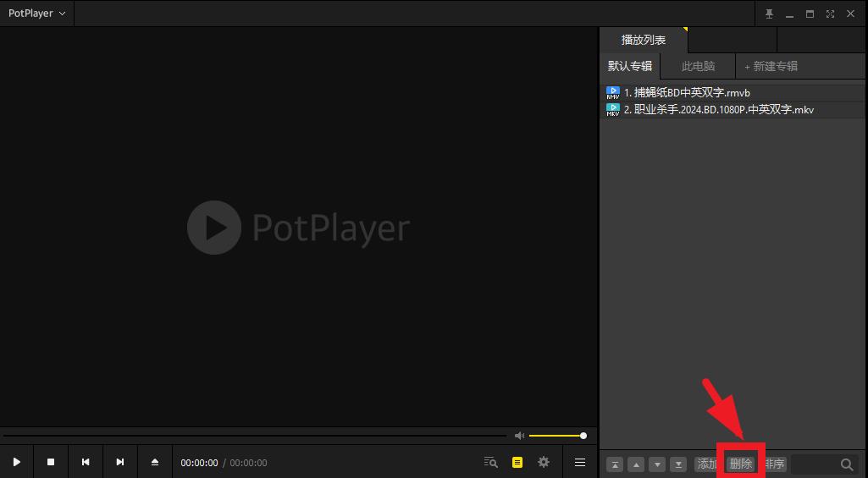The image size is (868, 478).
Task: Open a file using the eject icon
Action: pyautogui.click(x=155, y=462)
